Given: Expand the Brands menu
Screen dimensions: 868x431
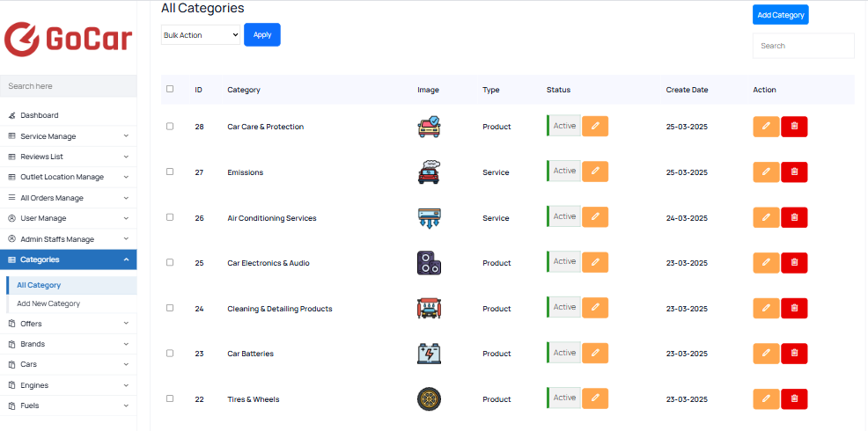Looking at the screenshot, I should pos(68,344).
